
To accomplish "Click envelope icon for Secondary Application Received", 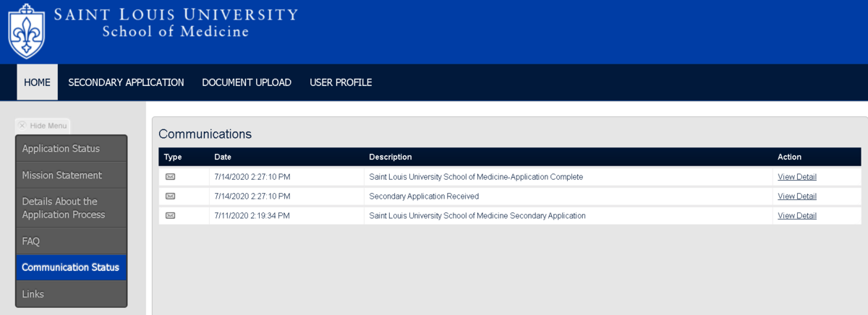I will [170, 196].
